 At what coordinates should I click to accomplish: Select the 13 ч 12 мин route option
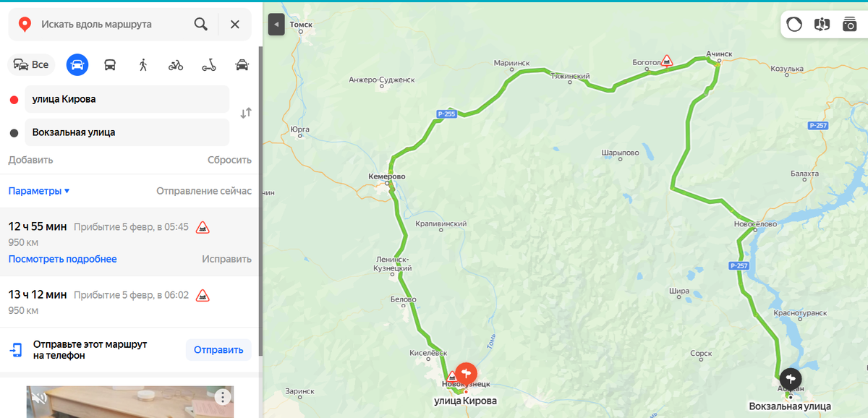pos(129,302)
